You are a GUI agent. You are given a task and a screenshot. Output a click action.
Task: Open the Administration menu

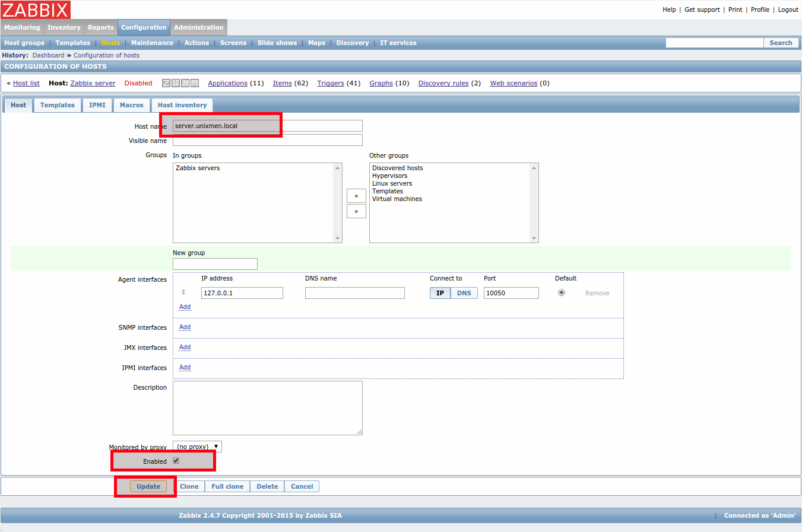[x=199, y=27]
